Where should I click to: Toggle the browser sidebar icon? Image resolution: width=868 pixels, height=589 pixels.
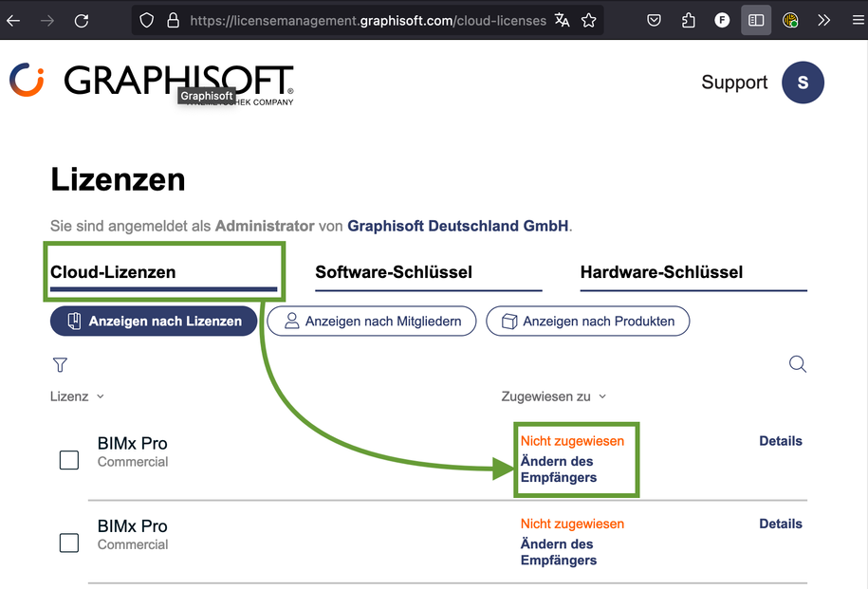[756, 20]
